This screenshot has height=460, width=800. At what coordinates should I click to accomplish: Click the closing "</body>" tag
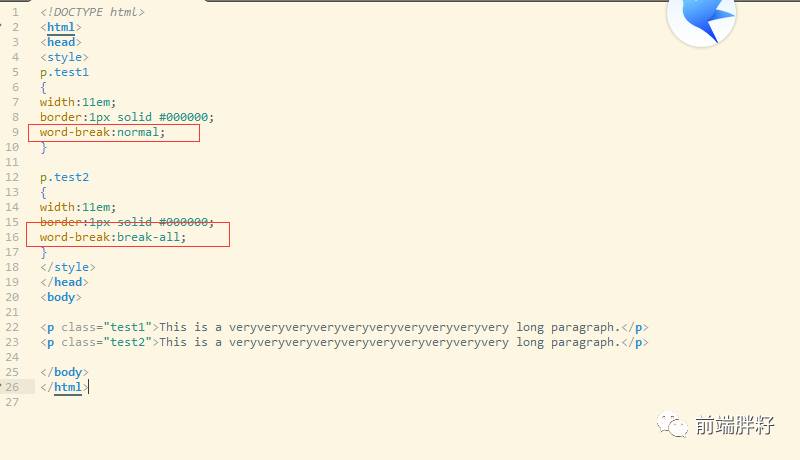coord(64,372)
